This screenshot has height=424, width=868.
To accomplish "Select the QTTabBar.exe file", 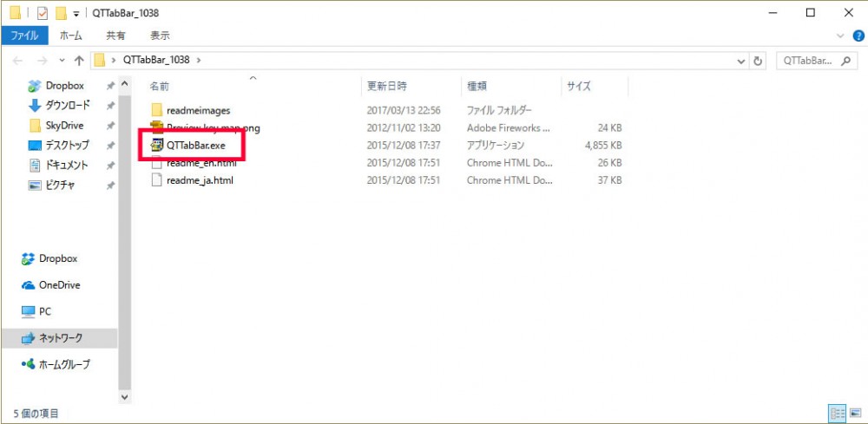I will click(x=196, y=146).
